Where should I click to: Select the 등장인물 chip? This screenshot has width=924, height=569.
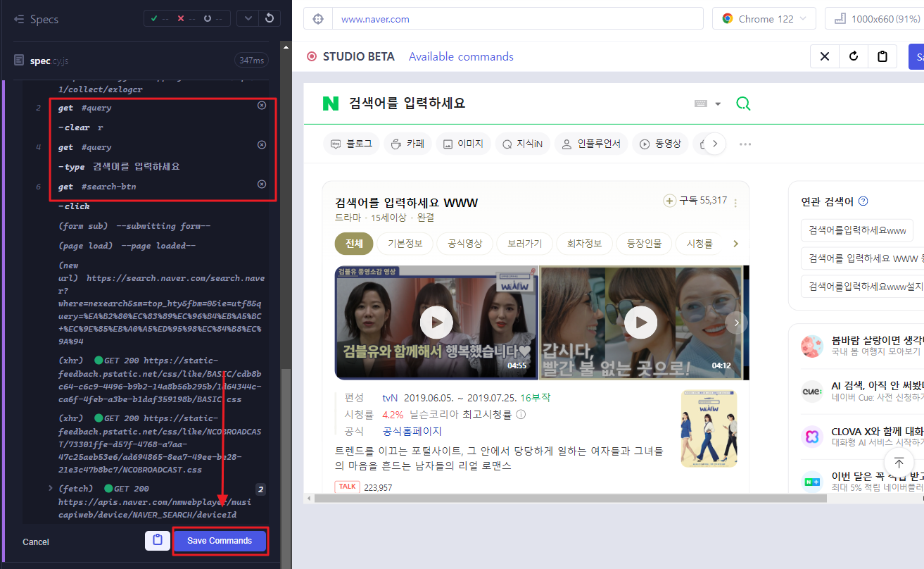644,244
